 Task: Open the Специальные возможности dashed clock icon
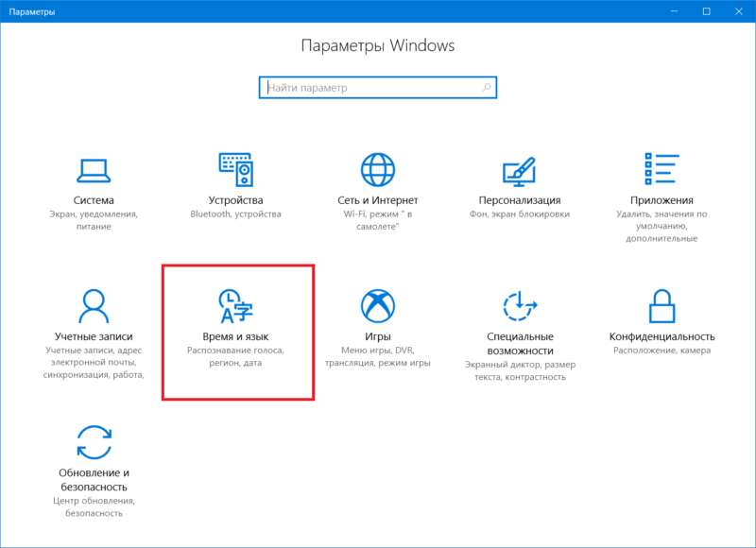click(520, 305)
